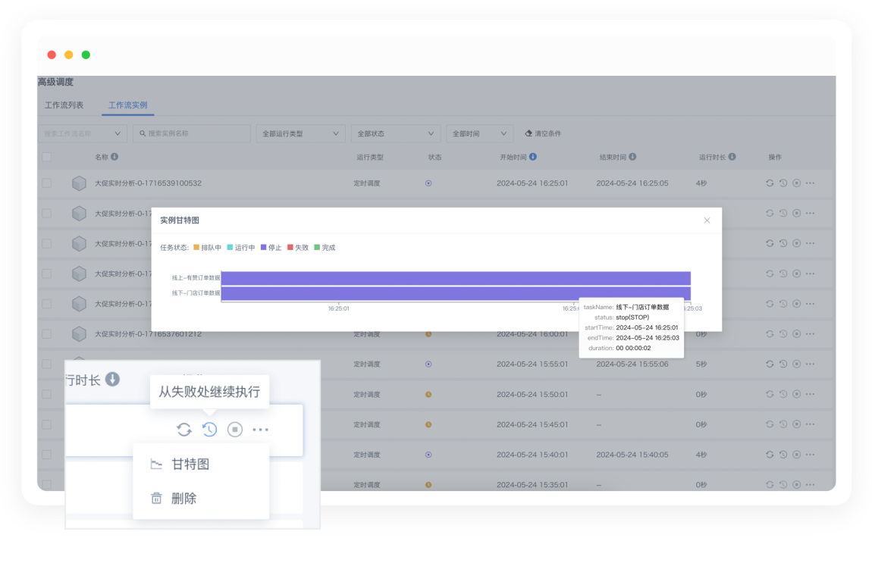Click the stop icon in the 15:50:01 row
Screen dimensions: 872x588
[x=796, y=394]
